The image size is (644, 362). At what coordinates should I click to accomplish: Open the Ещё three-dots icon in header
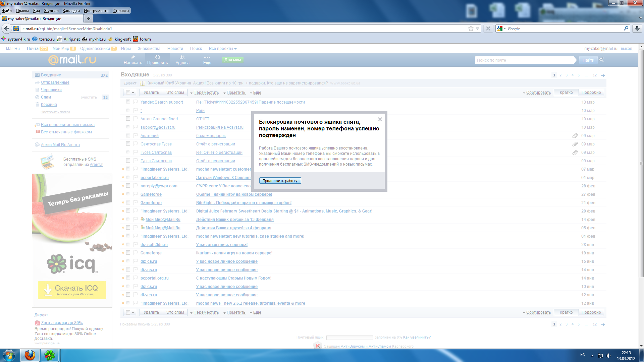(207, 57)
